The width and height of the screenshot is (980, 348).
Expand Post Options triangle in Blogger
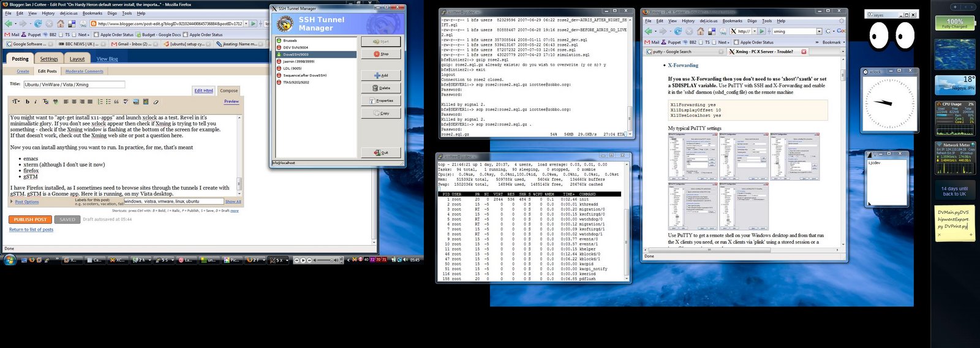pyautogui.click(x=12, y=202)
